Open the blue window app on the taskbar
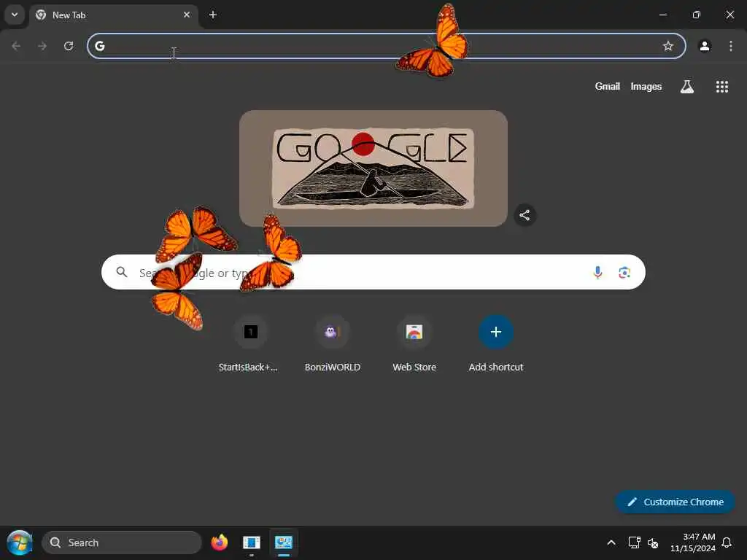Image resolution: width=747 pixels, height=560 pixels. (252, 542)
